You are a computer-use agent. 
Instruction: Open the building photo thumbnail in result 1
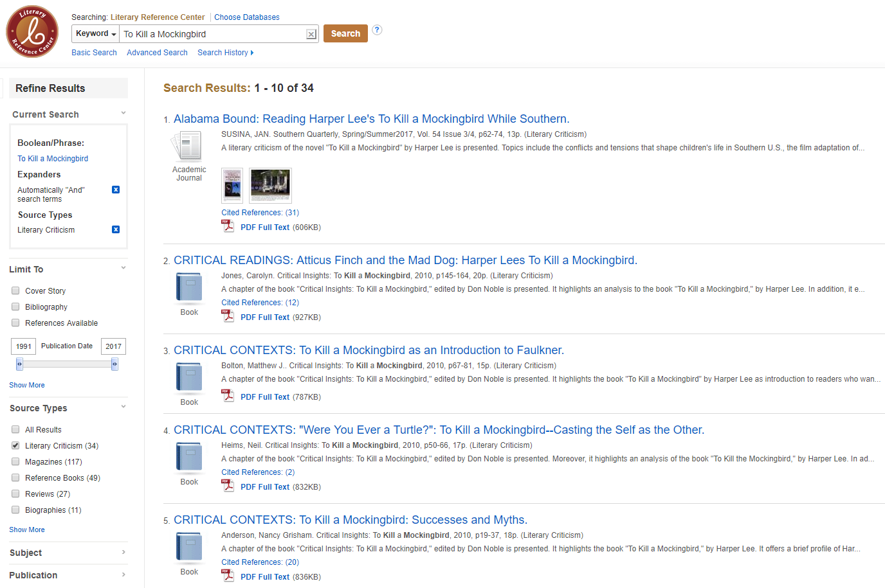[270, 185]
